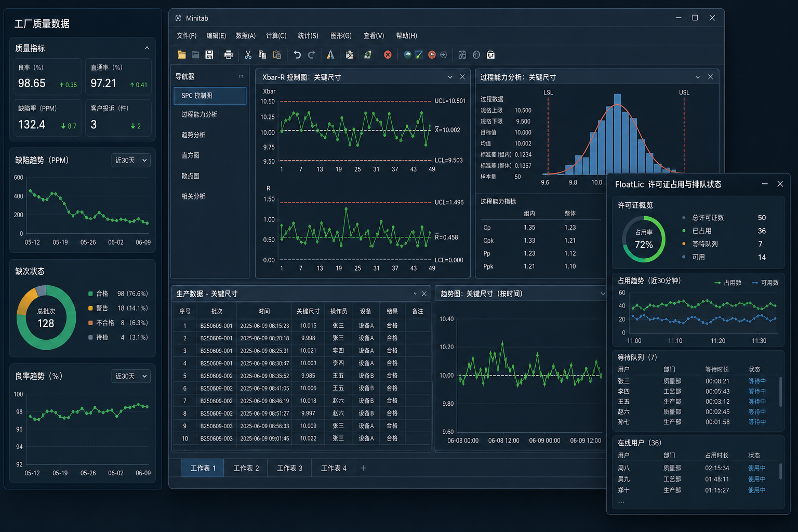Click the save floppy disk icon
798x532 pixels.
[209, 55]
